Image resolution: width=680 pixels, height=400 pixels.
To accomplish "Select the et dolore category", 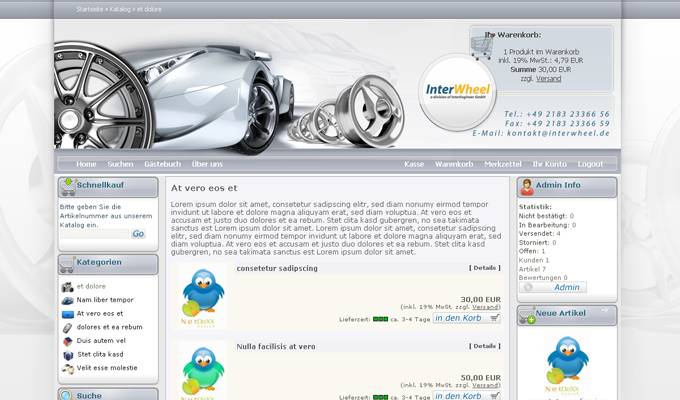I will pyautogui.click(x=91, y=286).
